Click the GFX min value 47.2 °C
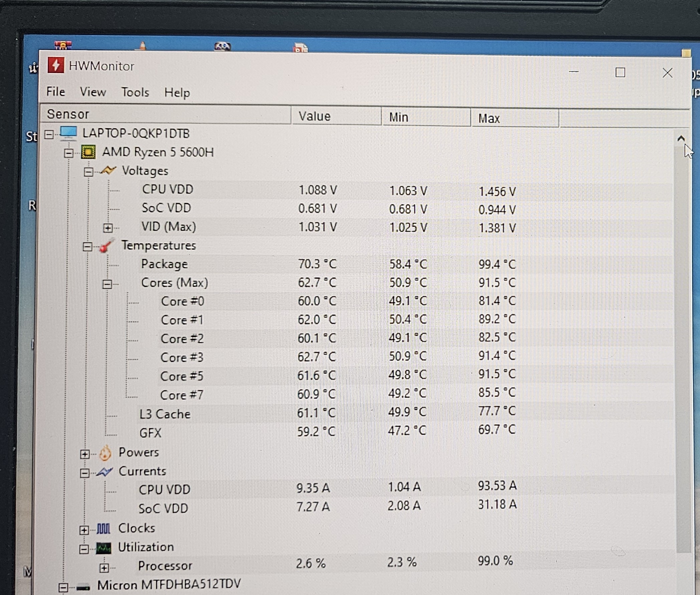The height and width of the screenshot is (595, 700). [407, 431]
